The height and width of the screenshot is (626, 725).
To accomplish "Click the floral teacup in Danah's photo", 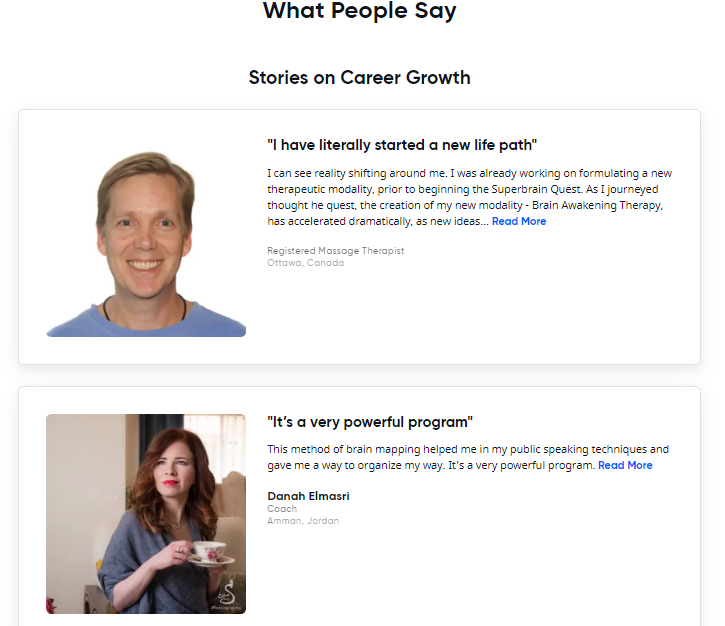I will point(209,553).
